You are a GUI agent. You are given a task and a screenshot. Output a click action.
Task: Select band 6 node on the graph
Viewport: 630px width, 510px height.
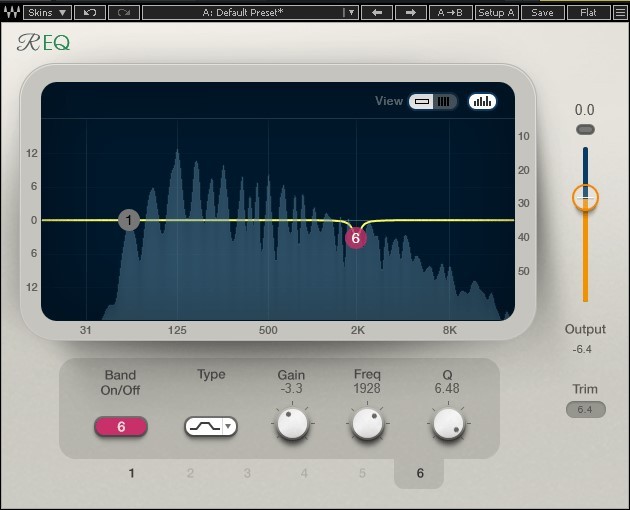[x=356, y=238]
